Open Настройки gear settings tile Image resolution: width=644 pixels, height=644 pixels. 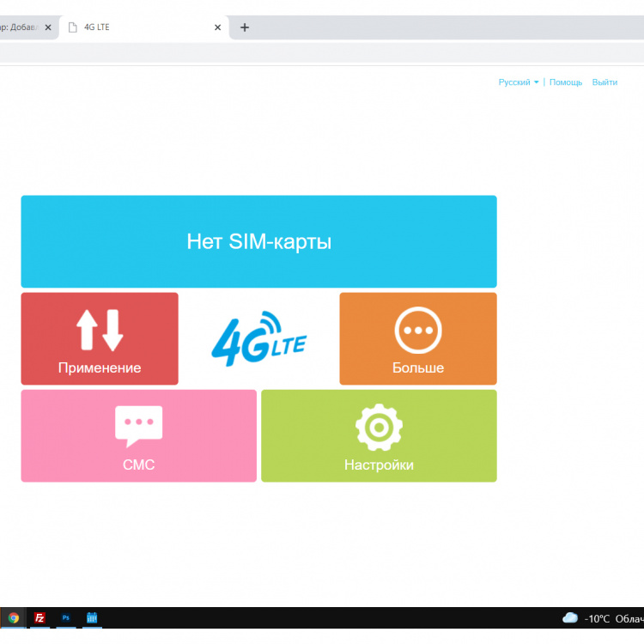point(379,435)
